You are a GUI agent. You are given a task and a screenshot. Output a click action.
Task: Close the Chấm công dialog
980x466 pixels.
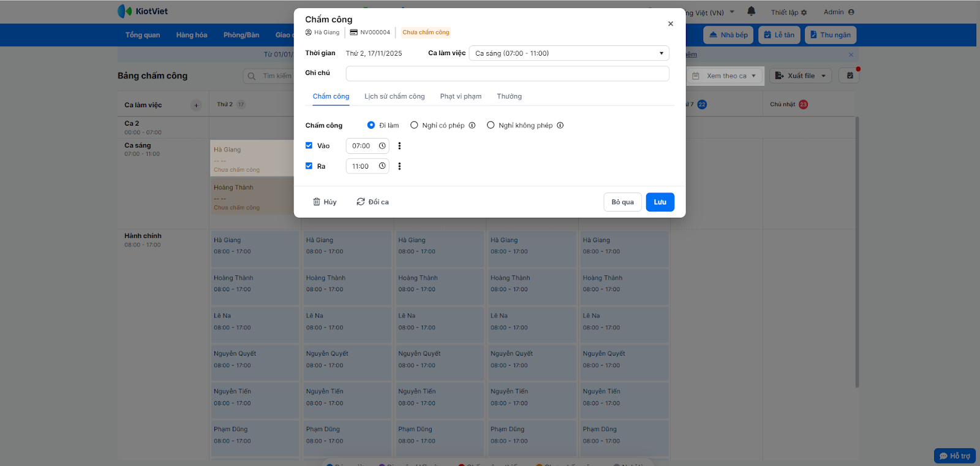pos(671,24)
